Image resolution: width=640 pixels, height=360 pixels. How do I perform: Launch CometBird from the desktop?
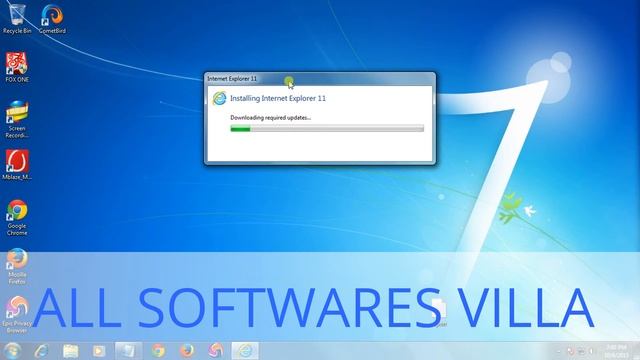tap(52, 18)
